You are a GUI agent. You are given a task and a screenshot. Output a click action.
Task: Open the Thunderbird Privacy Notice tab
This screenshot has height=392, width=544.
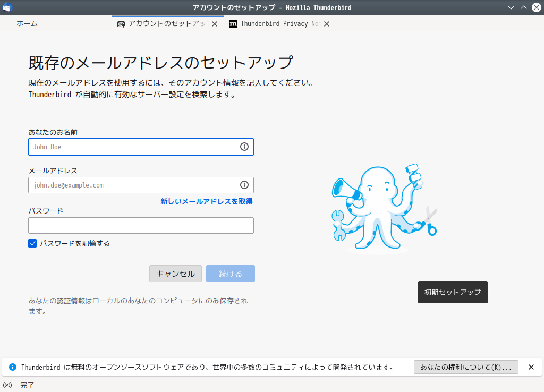coord(279,23)
